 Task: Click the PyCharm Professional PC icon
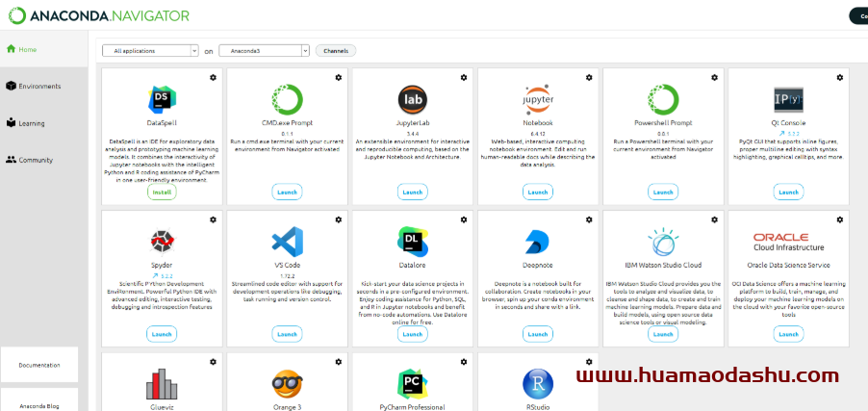413,384
